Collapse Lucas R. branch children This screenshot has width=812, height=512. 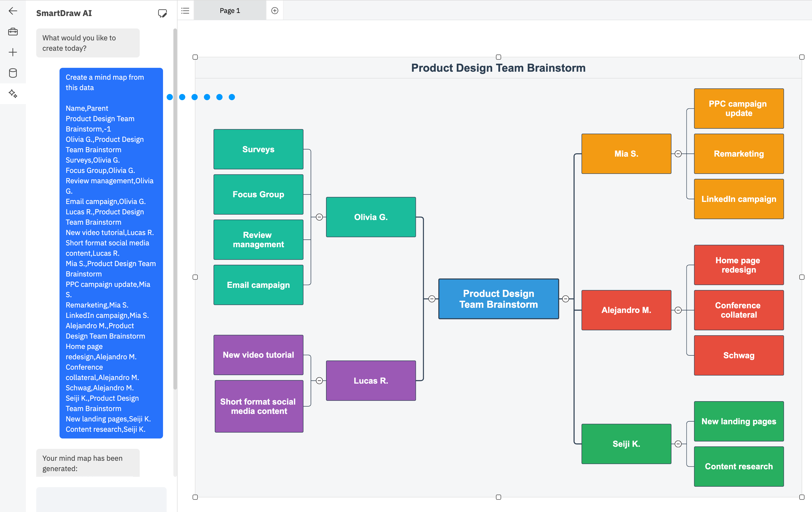pos(319,381)
